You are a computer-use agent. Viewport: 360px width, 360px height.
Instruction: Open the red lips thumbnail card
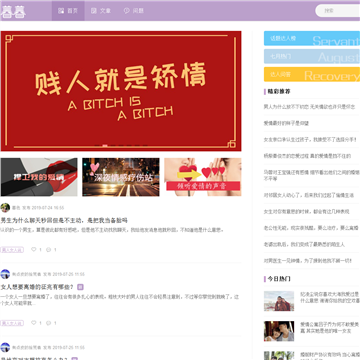click(39, 177)
